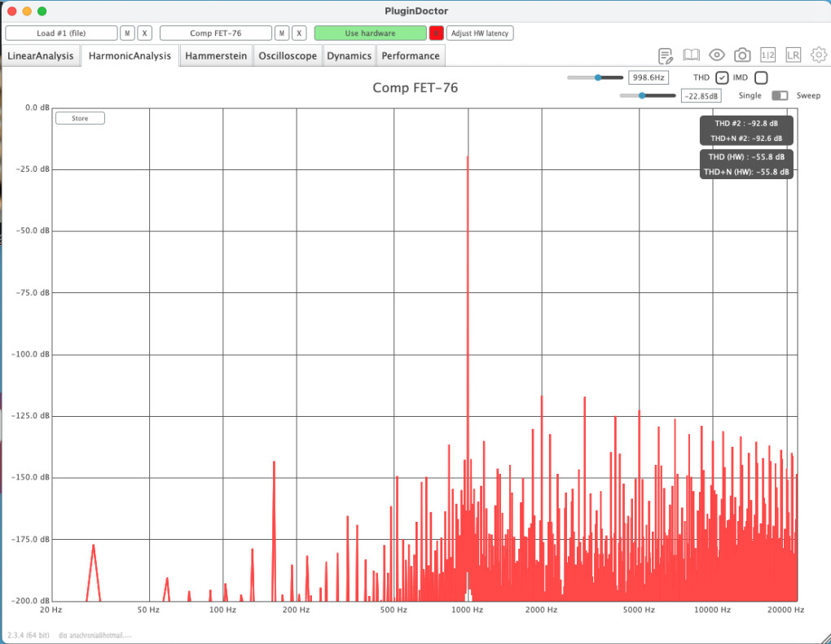This screenshot has width=831, height=644.
Task: Click the 998.6Hz frequency input field
Action: tap(649, 78)
